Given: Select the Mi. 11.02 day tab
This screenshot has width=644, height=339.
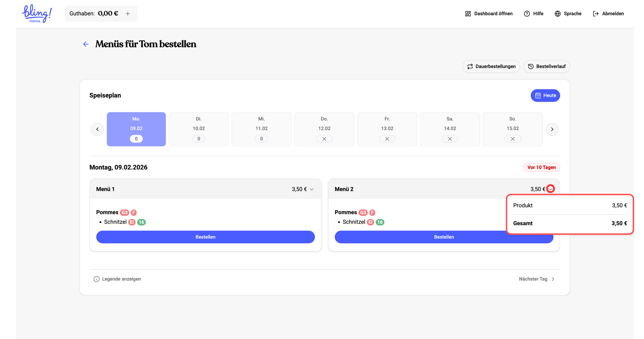Looking at the screenshot, I should (x=261, y=129).
